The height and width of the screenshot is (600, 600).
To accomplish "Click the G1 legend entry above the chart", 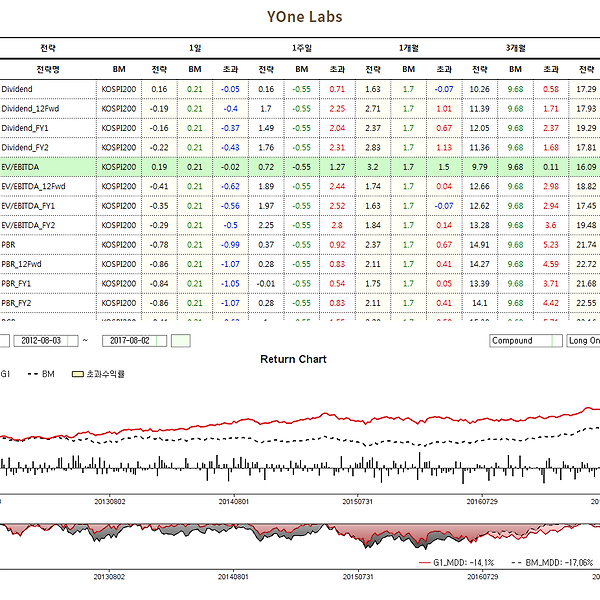I will click(x=6, y=373).
